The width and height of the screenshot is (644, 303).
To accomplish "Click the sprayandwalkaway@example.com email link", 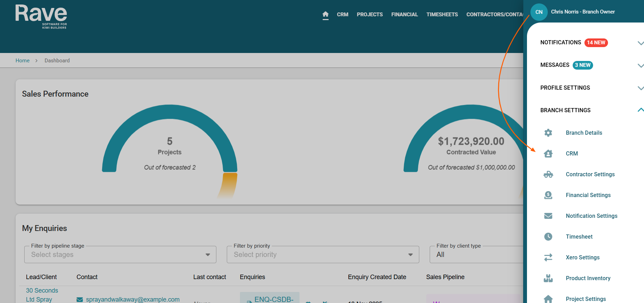I will 133,300.
